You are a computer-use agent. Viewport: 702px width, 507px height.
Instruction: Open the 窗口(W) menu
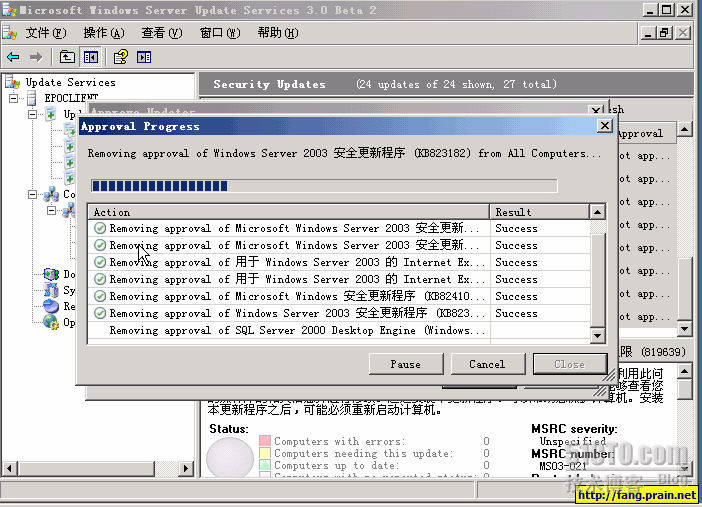tap(220, 33)
